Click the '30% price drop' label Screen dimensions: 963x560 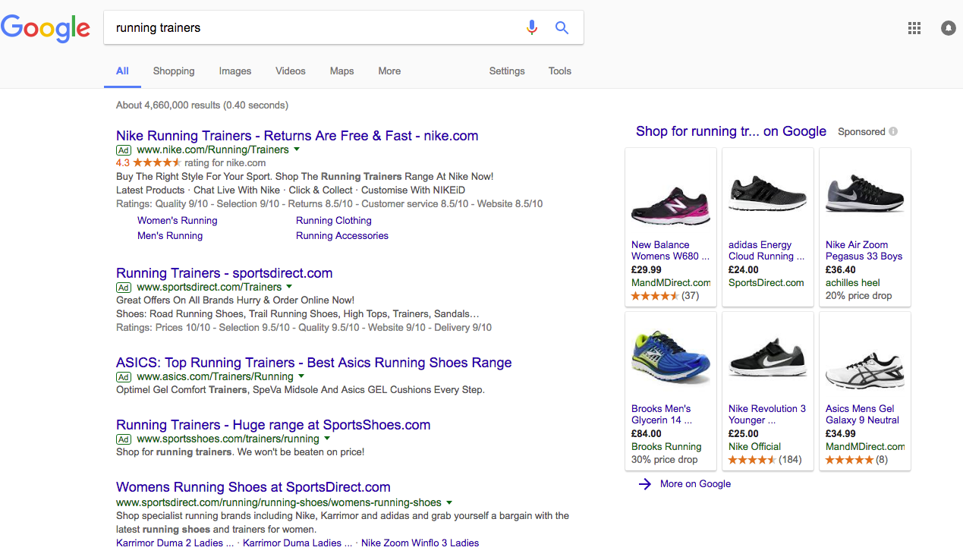tap(665, 460)
